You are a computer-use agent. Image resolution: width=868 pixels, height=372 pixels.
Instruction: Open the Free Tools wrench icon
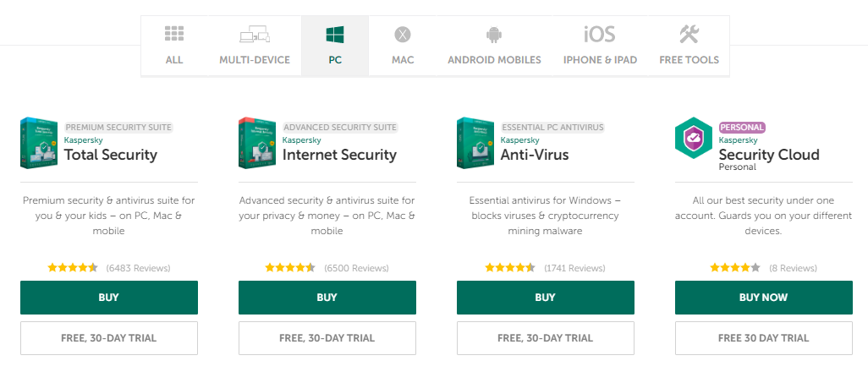689,35
